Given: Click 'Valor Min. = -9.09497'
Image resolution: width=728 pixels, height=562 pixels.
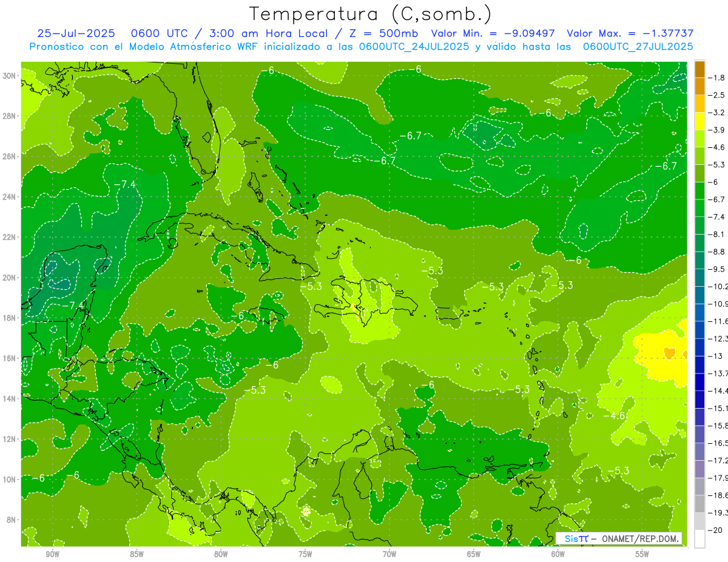Looking at the screenshot, I should pos(493,33).
